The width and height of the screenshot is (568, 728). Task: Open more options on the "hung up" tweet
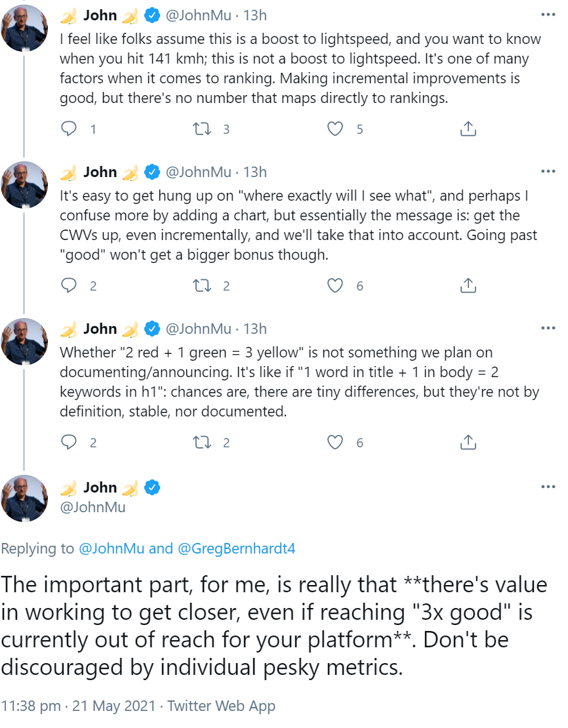pyautogui.click(x=548, y=171)
